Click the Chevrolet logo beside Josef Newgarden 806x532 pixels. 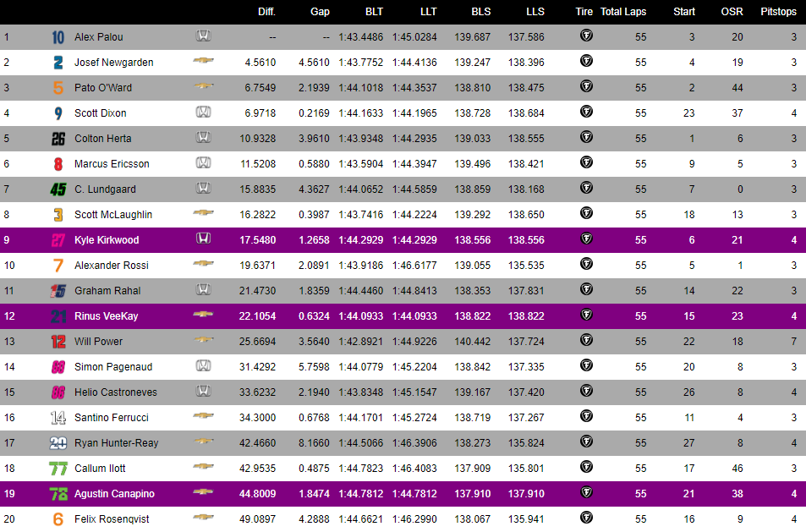click(x=203, y=62)
